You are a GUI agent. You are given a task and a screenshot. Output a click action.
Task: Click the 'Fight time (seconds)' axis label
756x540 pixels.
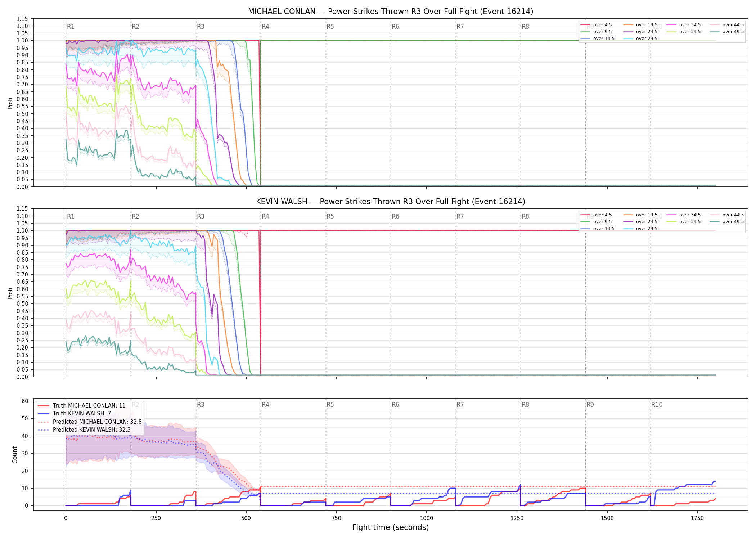click(x=391, y=527)
